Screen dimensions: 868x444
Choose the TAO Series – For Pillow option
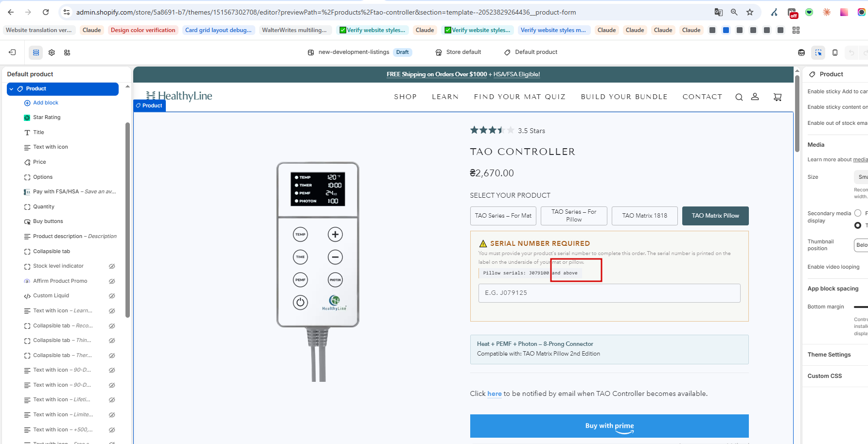coord(574,216)
